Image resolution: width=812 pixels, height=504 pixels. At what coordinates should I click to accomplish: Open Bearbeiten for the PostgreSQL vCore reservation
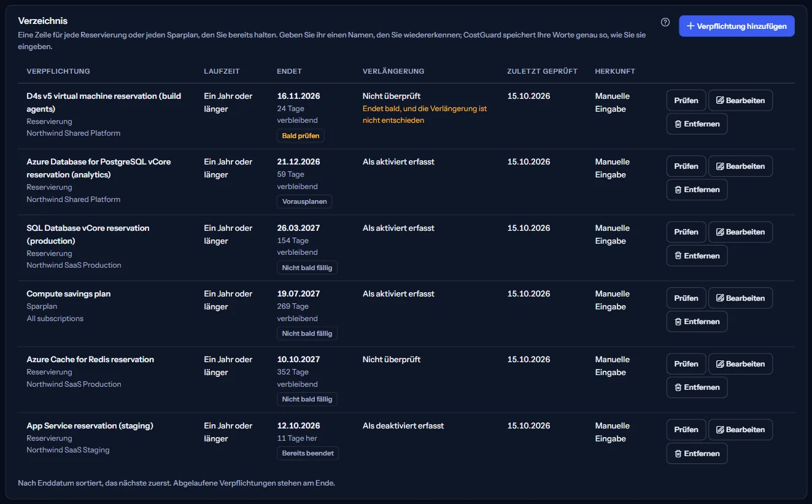(740, 166)
